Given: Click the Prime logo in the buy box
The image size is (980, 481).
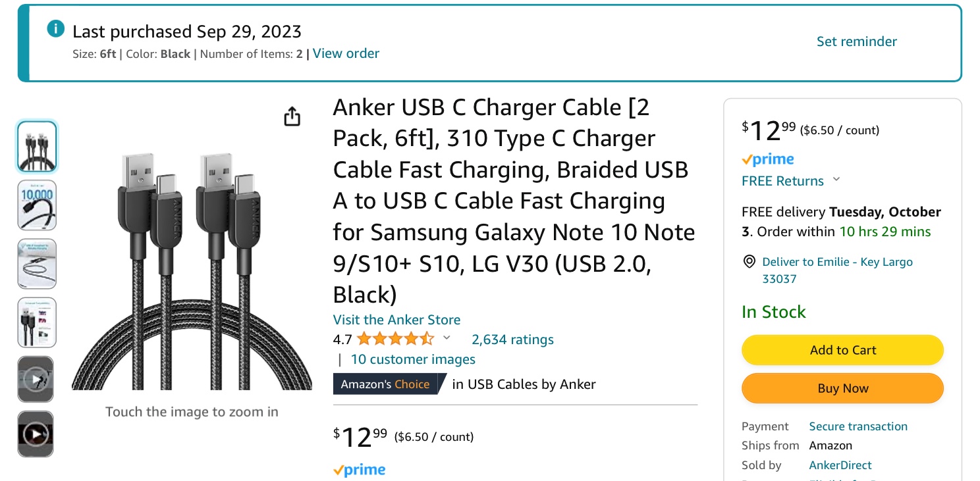Looking at the screenshot, I should click(x=767, y=160).
